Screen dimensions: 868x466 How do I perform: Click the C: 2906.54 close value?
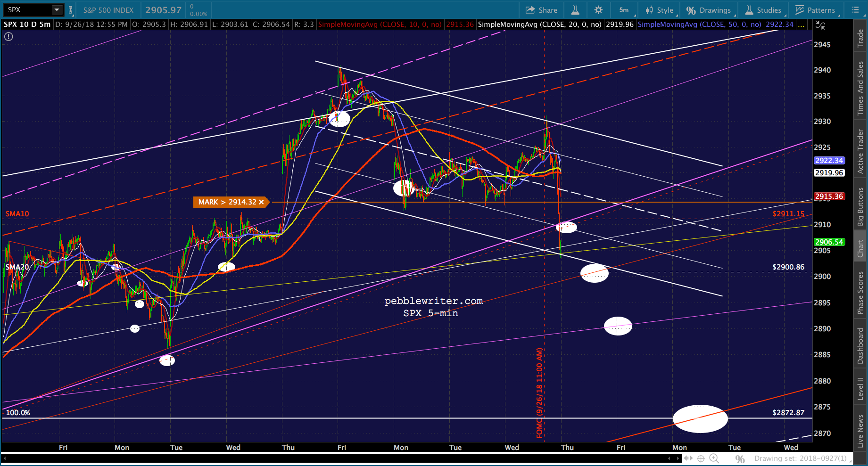271,25
